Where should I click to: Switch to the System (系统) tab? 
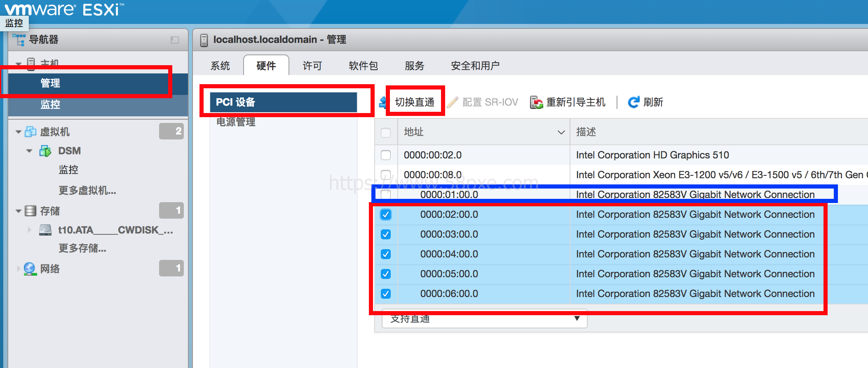click(220, 66)
